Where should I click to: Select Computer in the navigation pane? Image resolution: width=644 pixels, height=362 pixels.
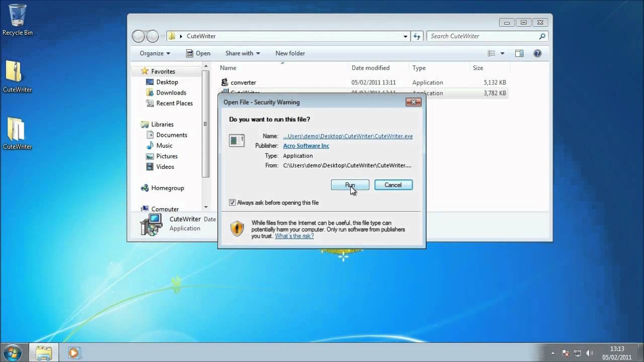point(165,209)
